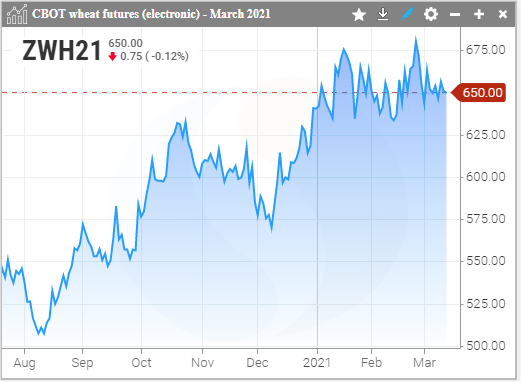
Task: Click the 625.00 price axis label
Action: 485,135
